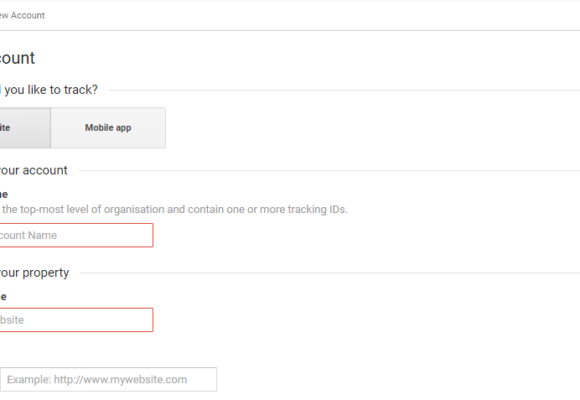Focus the Account Name input field
This screenshot has width=580, height=400.
click(76, 235)
